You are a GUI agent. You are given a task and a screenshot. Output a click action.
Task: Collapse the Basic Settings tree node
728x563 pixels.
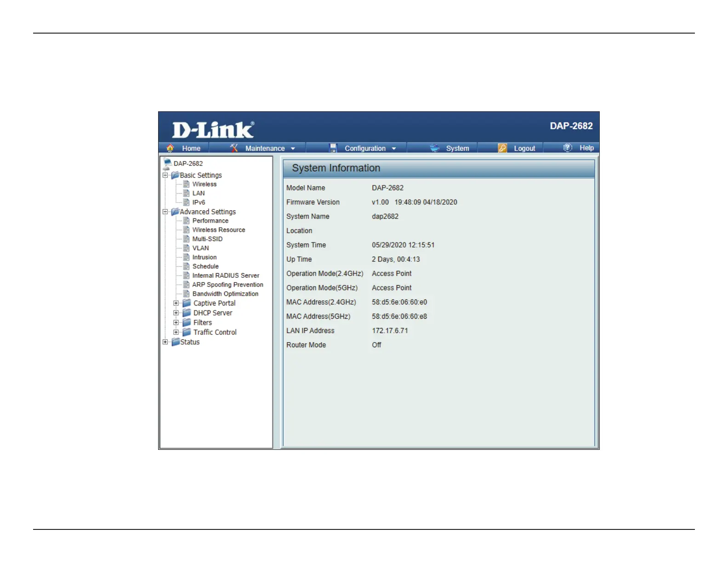(x=165, y=175)
